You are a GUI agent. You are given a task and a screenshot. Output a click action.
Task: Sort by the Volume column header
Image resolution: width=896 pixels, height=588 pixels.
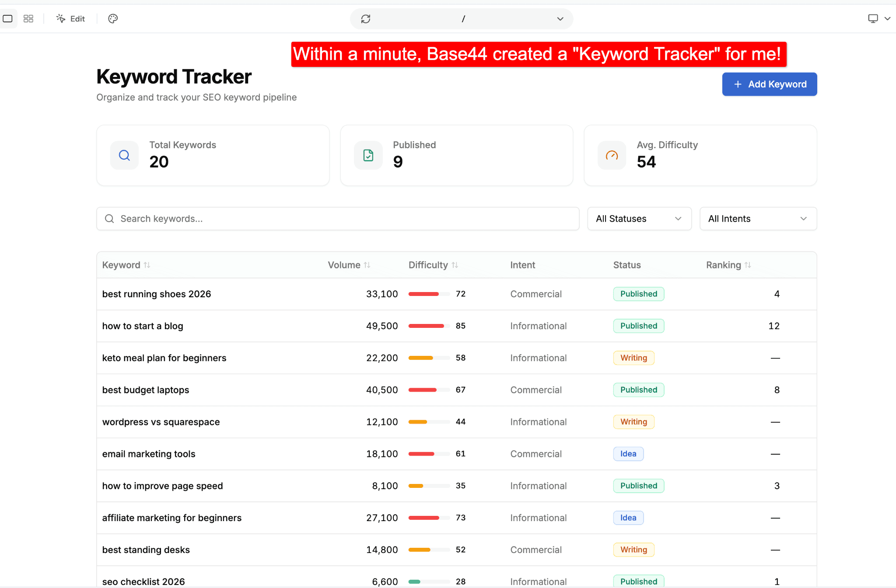pos(349,265)
